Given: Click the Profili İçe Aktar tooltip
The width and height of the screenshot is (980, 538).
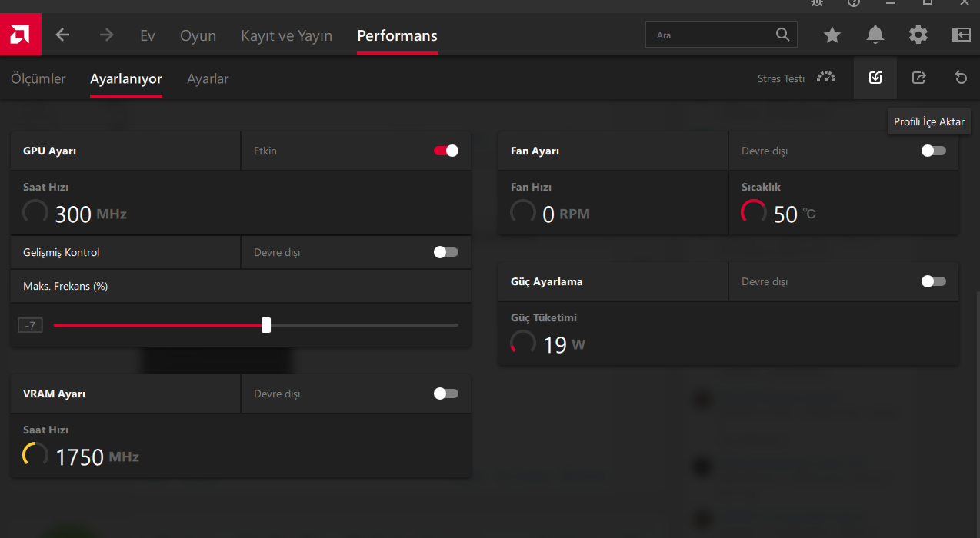Looking at the screenshot, I should tap(929, 121).
